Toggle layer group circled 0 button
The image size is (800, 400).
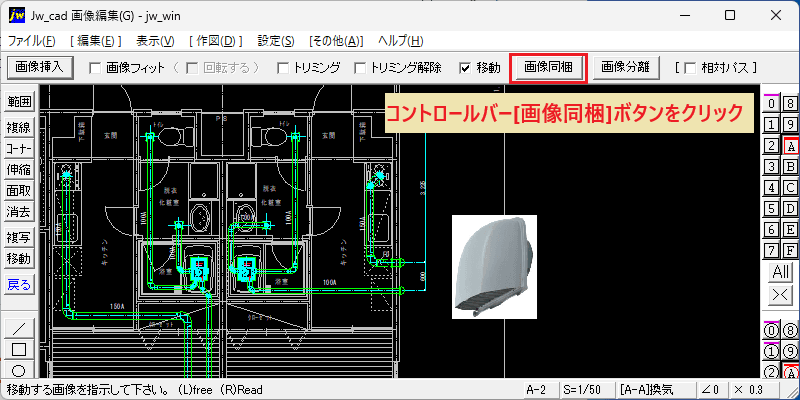coord(772,330)
